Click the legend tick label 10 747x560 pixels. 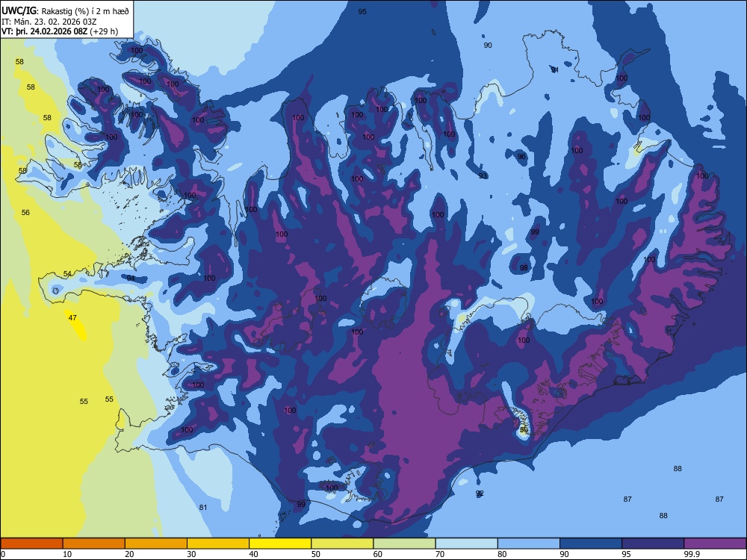pos(67,554)
